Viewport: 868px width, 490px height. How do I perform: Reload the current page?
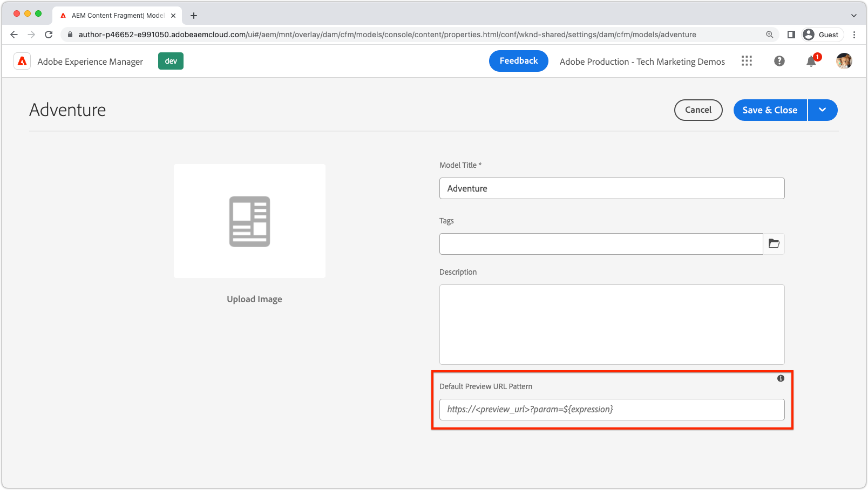(49, 35)
